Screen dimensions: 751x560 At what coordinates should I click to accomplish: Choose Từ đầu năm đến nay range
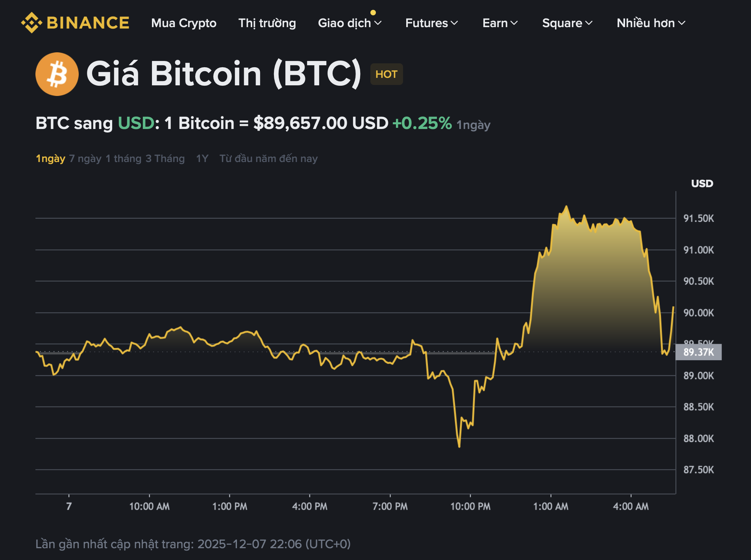coord(268,158)
